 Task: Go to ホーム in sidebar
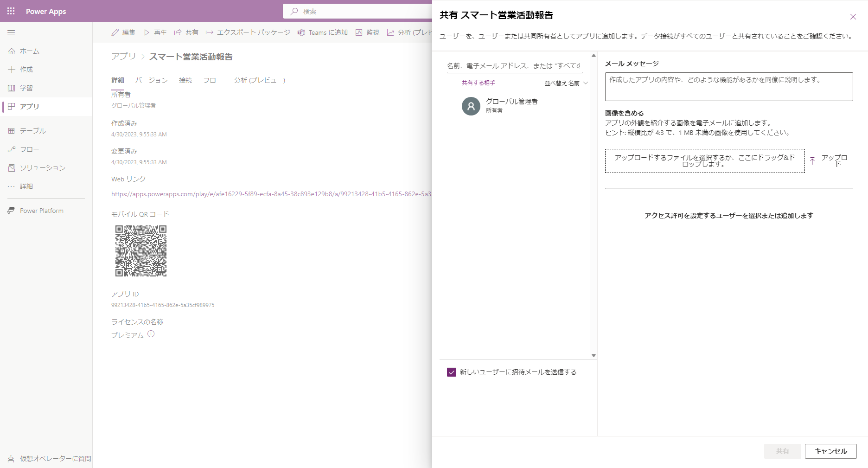(x=30, y=51)
